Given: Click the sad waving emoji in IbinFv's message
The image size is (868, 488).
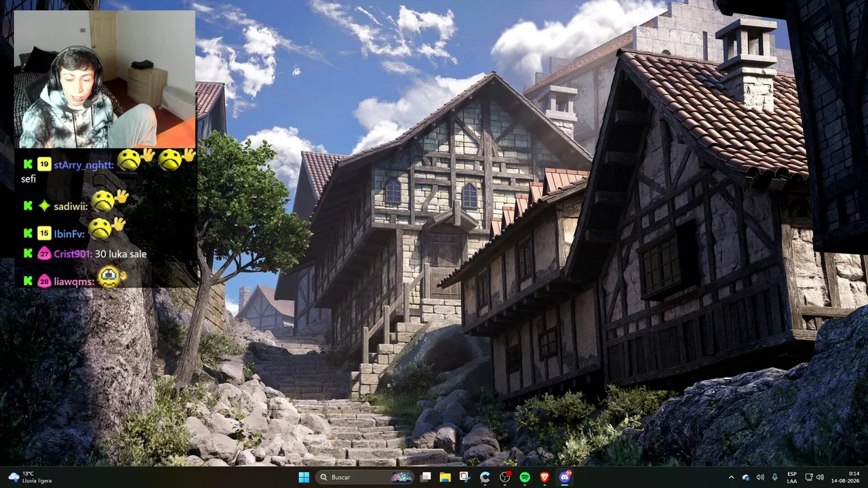Looking at the screenshot, I should click(106, 228).
